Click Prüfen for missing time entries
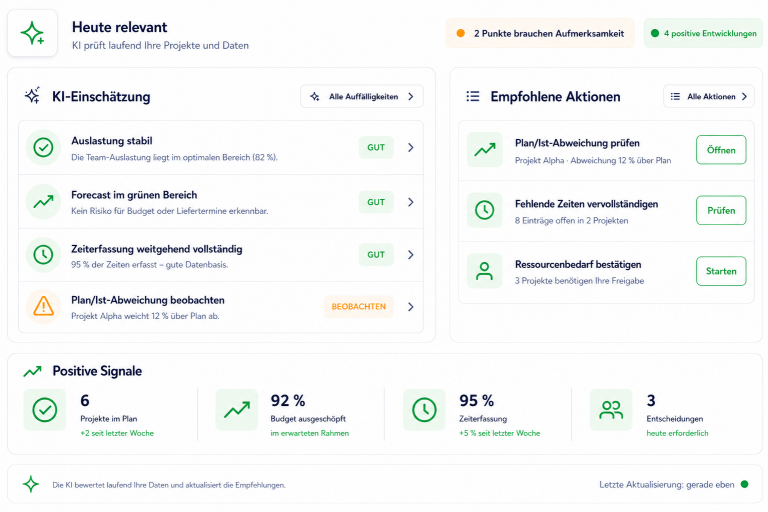Screen dimensions: 768x512 pyautogui.click(x=721, y=210)
